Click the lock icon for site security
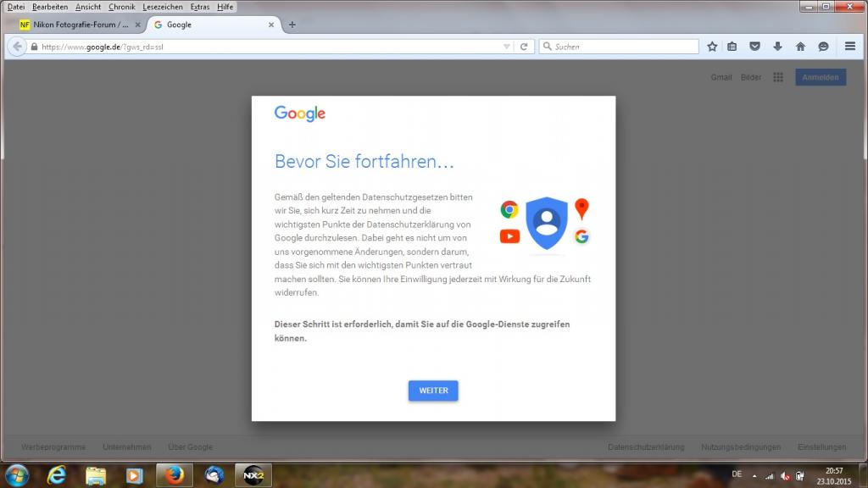The height and width of the screenshot is (488, 868). tap(34, 47)
